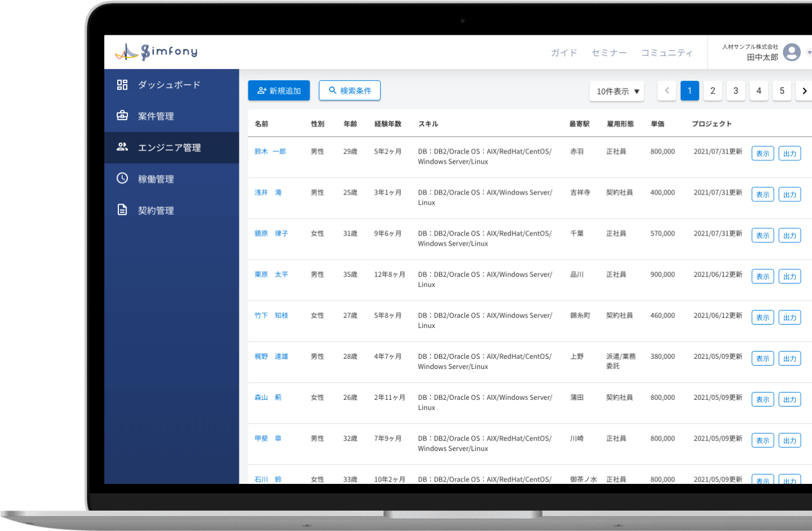The image size is (812, 531).
Task: Open the コミュニティ section
Action: point(667,53)
